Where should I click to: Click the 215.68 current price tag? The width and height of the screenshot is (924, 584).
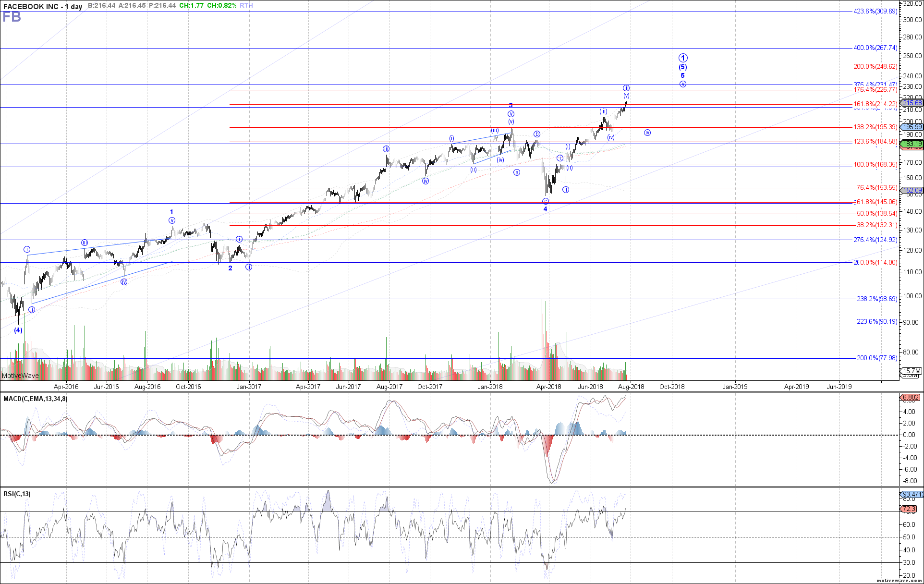pyautogui.click(x=912, y=103)
